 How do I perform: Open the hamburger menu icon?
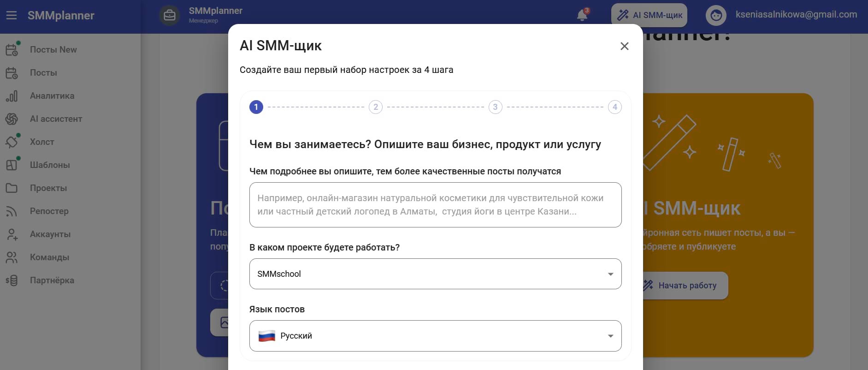(x=12, y=16)
